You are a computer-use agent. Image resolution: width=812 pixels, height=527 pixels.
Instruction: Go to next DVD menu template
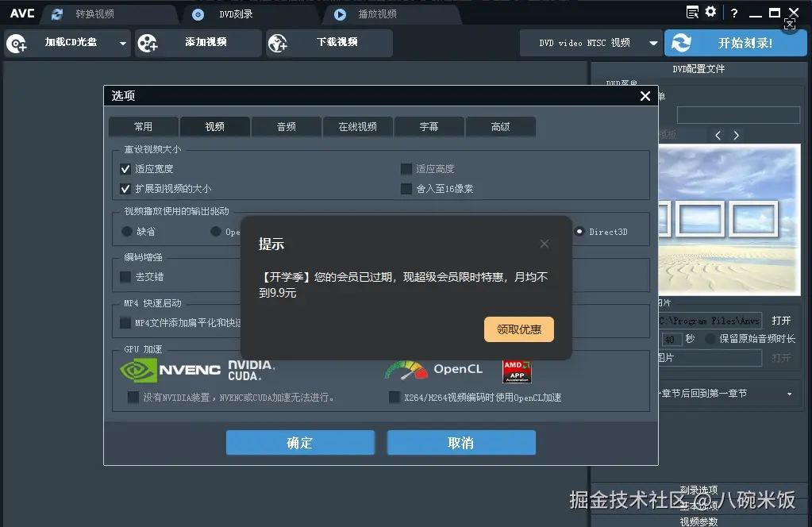[737, 136]
